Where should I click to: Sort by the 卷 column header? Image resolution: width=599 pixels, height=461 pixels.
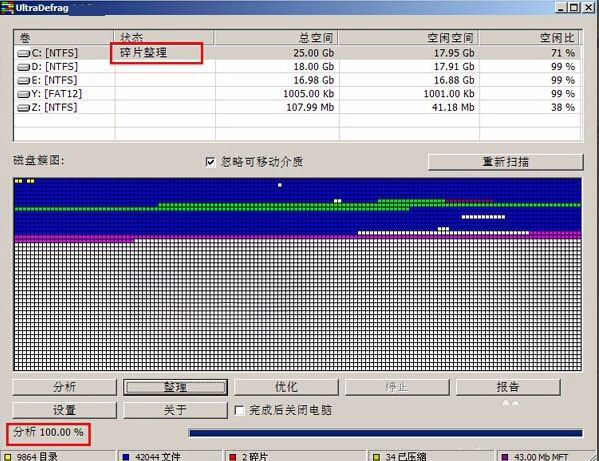coord(64,37)
